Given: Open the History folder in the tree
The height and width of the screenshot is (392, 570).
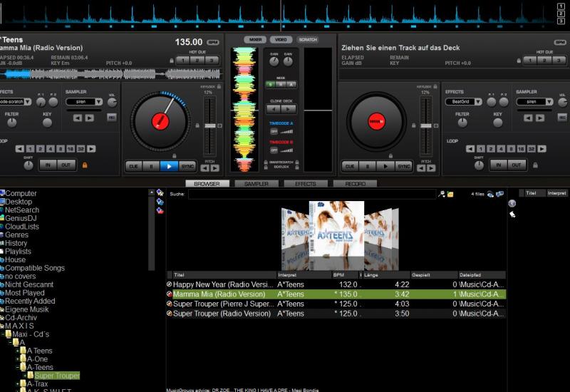Looking at the screenshot, I should pos(16,243).
